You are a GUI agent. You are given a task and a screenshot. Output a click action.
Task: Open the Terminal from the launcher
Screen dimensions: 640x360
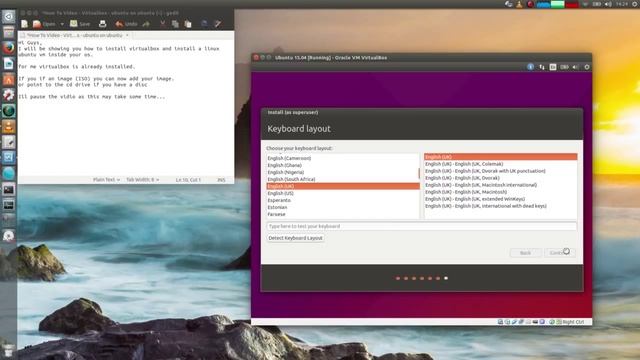[x=9, y=189]
